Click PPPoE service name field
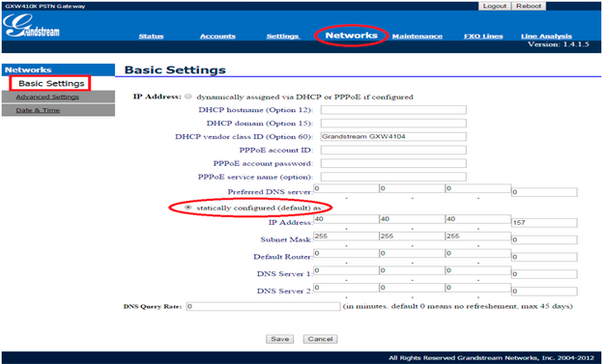This screenshot has width=604, height=364. point(393,177)
